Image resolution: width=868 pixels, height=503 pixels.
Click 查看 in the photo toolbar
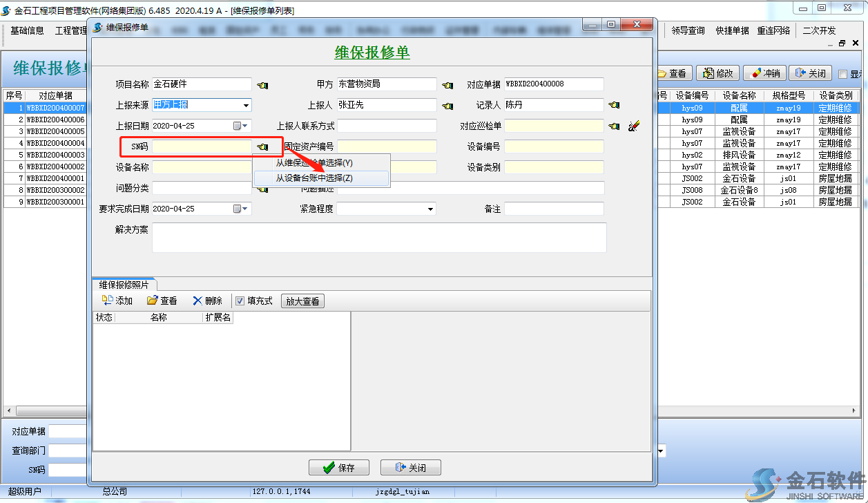(162, 301)
